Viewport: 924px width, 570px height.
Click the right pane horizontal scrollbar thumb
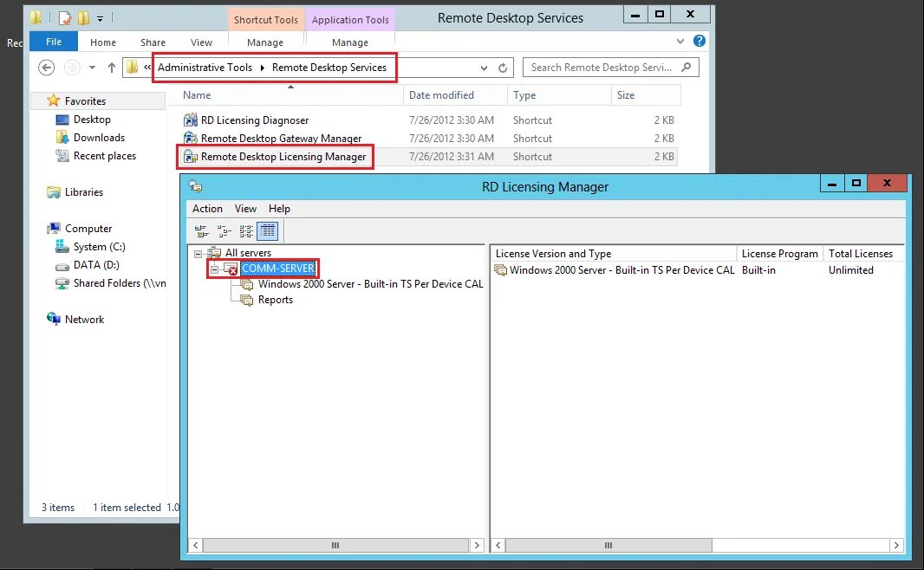[x=608, y=545]
